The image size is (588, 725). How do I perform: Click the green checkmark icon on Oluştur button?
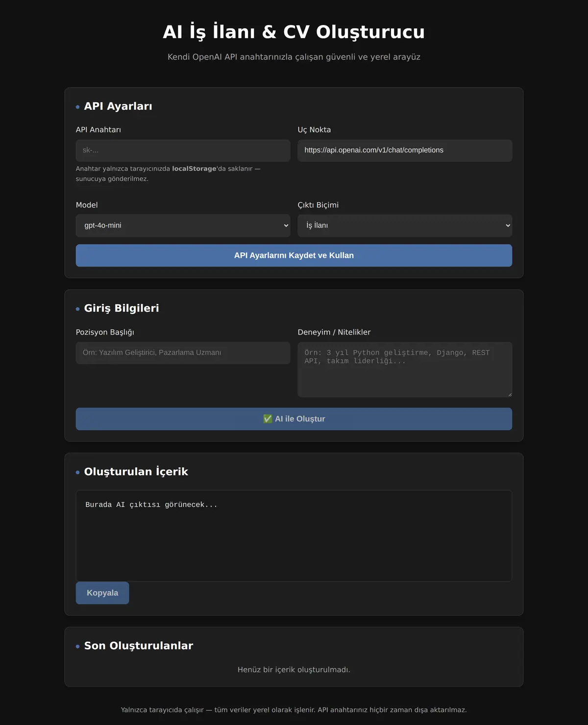click(268, 419)
